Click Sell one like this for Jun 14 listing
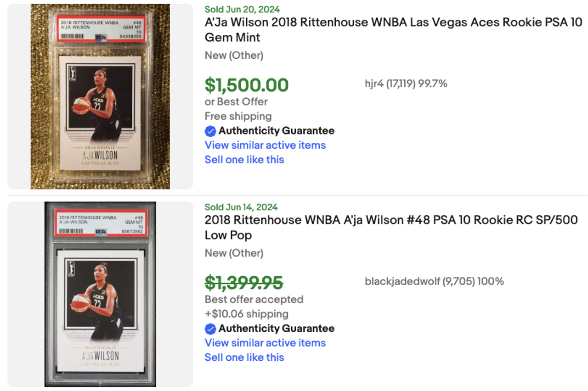 click(x=244, y=357)
